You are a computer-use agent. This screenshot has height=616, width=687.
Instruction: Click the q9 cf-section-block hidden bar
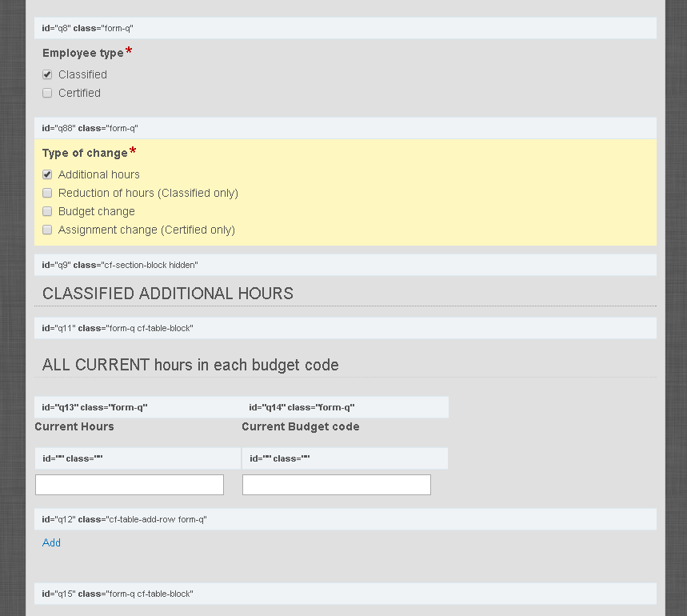click(345, 265)
